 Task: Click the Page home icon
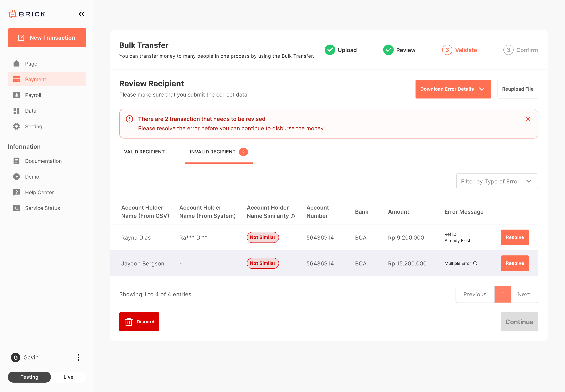pyautogui.click(x=16, y=64)
